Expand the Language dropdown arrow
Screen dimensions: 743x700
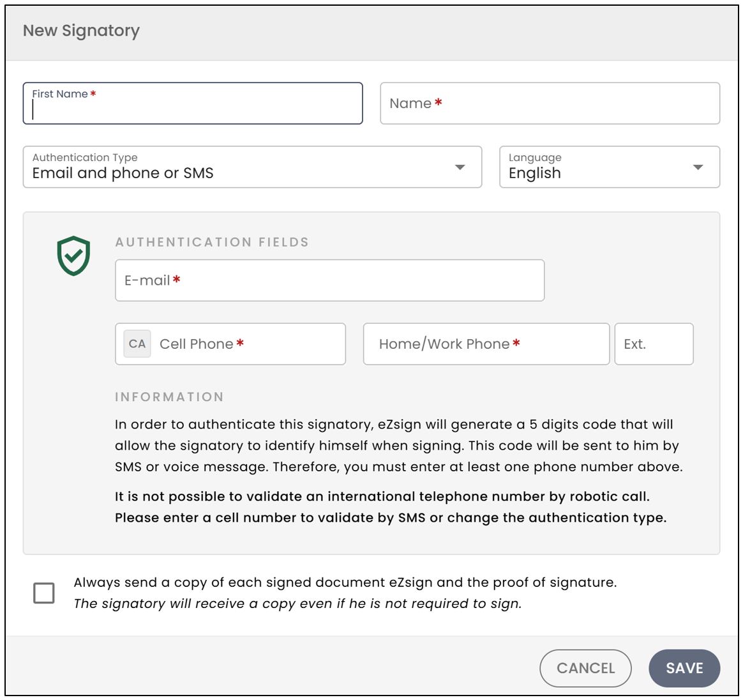[698, 167]
